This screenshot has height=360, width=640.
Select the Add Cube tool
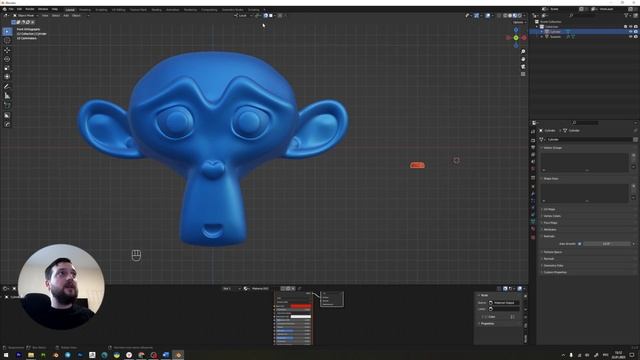click(x=7, y=105)
